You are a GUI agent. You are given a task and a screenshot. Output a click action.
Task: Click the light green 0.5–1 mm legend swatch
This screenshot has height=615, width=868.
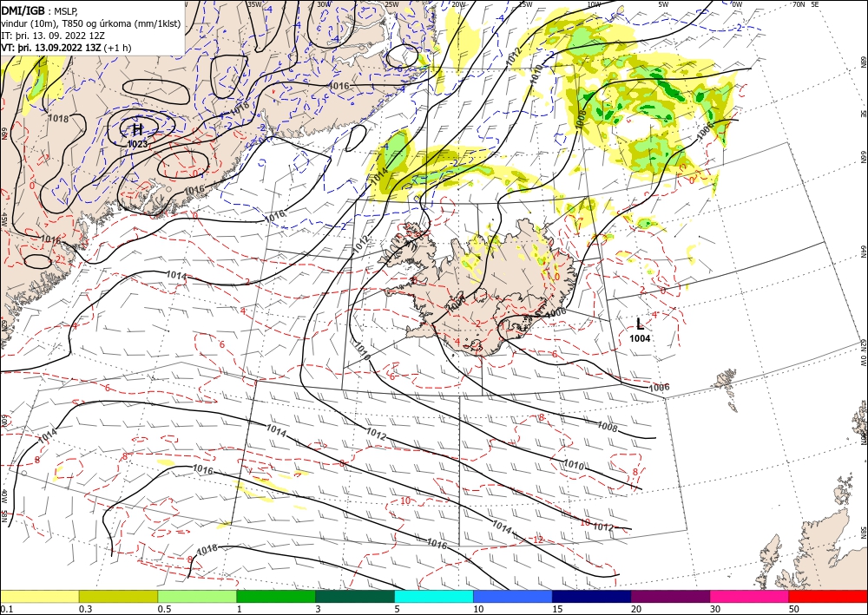[x=197, y=596]
